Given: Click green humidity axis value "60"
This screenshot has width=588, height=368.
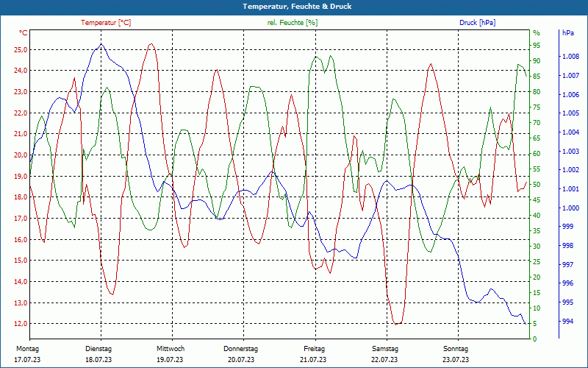Looking at the screenshot, I should 537,154.
